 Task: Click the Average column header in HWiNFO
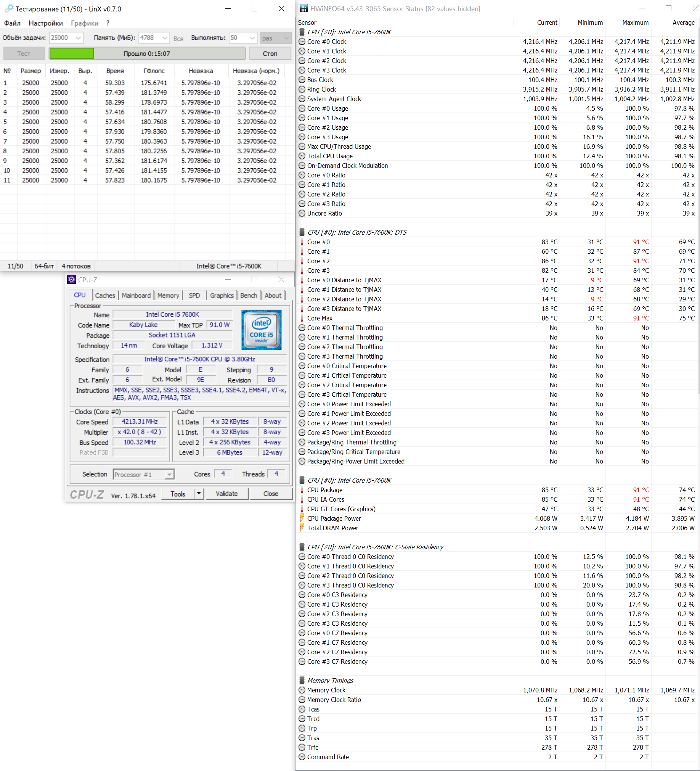click(x=674, y=23)
